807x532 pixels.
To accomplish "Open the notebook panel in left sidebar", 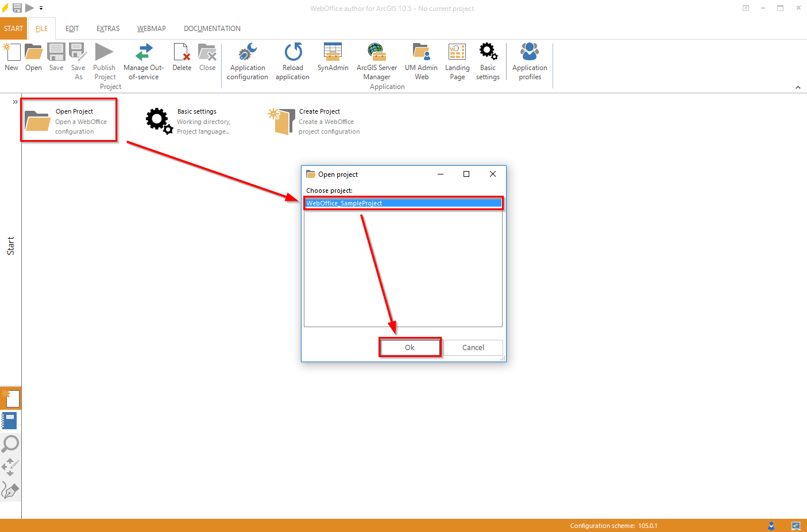I will point(10,420).
